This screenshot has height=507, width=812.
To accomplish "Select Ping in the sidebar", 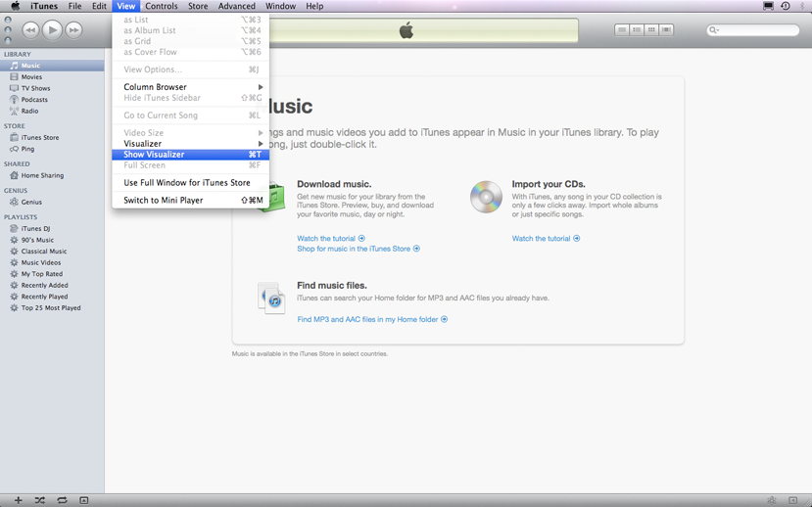I will [27, 149].
